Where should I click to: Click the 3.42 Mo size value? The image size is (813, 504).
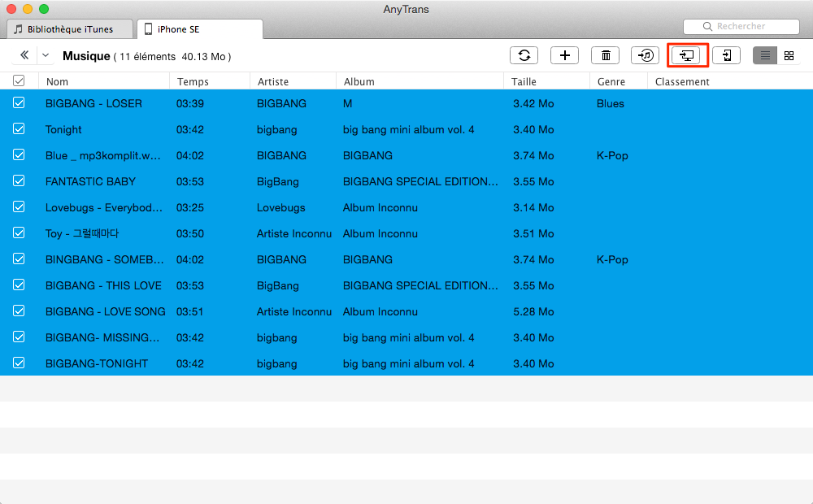pyautogui.click(x=533, y=103)
